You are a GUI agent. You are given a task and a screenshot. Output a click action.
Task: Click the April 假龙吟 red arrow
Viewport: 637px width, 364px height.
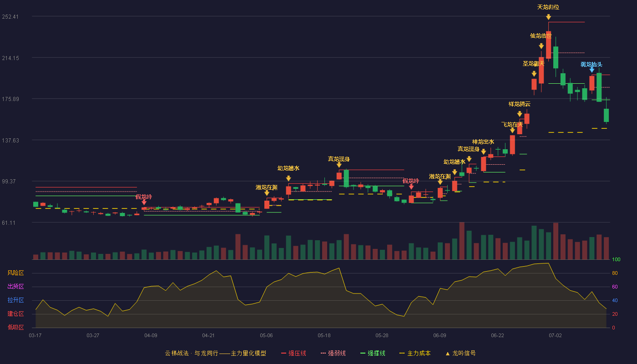click(144, 202)
